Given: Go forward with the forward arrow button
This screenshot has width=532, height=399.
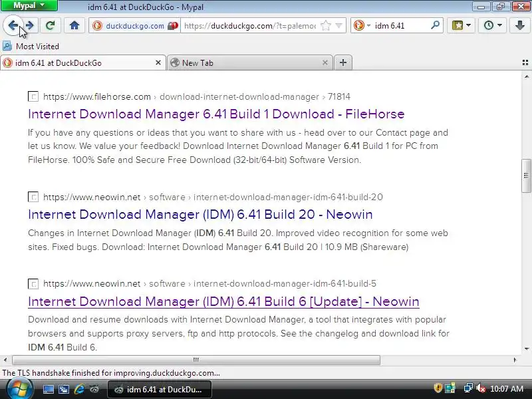Looking at the screenshot, I should [x=30, y=25].
